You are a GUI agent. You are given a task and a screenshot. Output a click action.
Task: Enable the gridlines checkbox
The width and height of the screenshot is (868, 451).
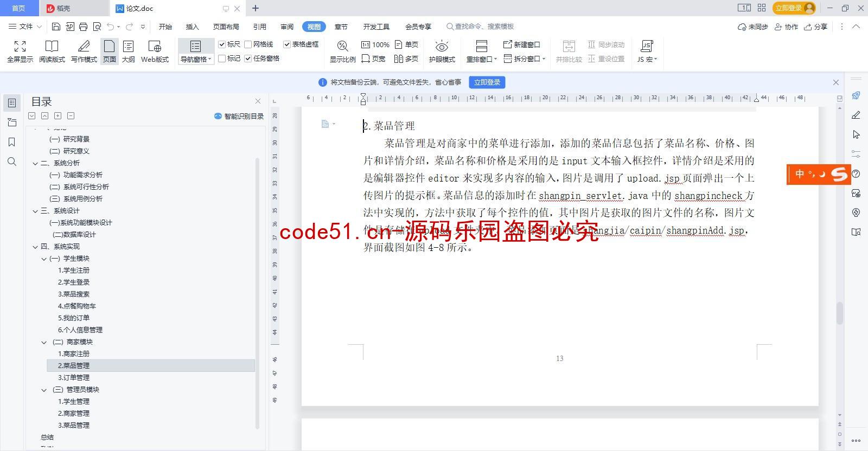tap(248, 44)
